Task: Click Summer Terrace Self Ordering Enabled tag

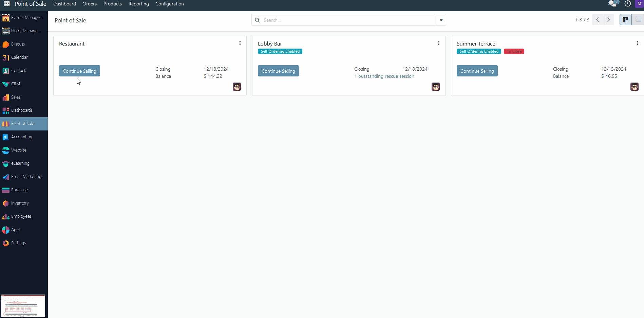Action: coord(479,51)
